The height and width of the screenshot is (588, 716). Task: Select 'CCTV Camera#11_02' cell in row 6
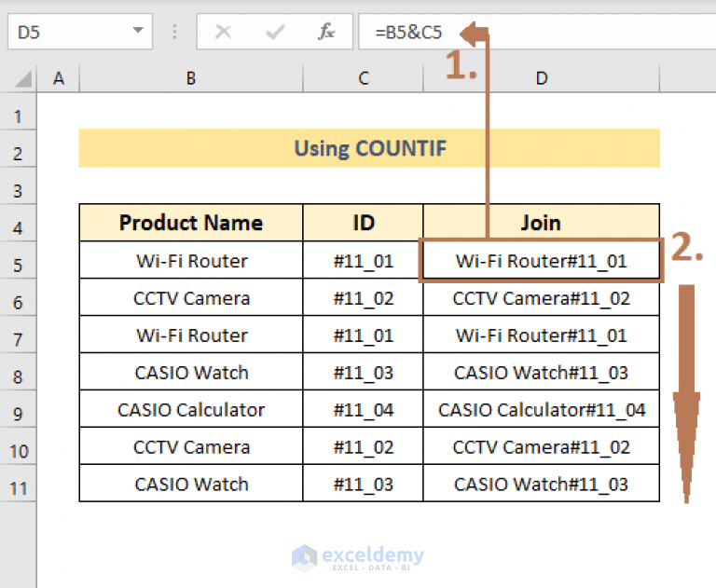coord(541,297)
